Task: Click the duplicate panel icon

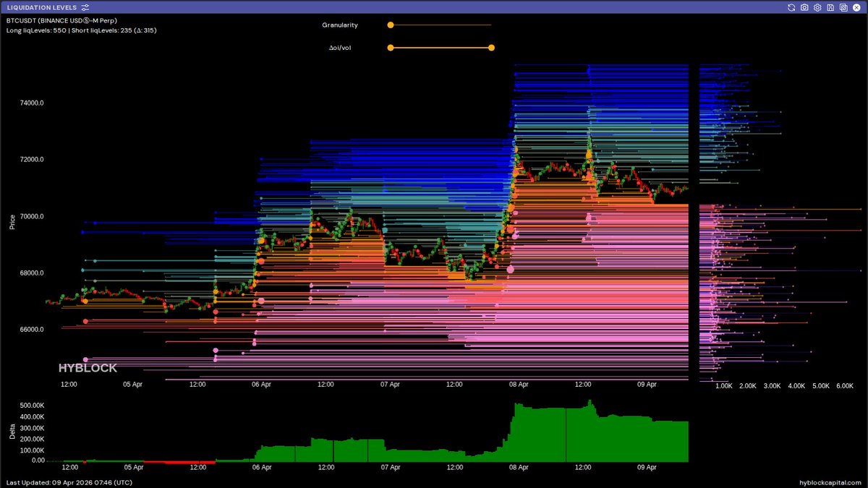Action: [x=843, y=7]
